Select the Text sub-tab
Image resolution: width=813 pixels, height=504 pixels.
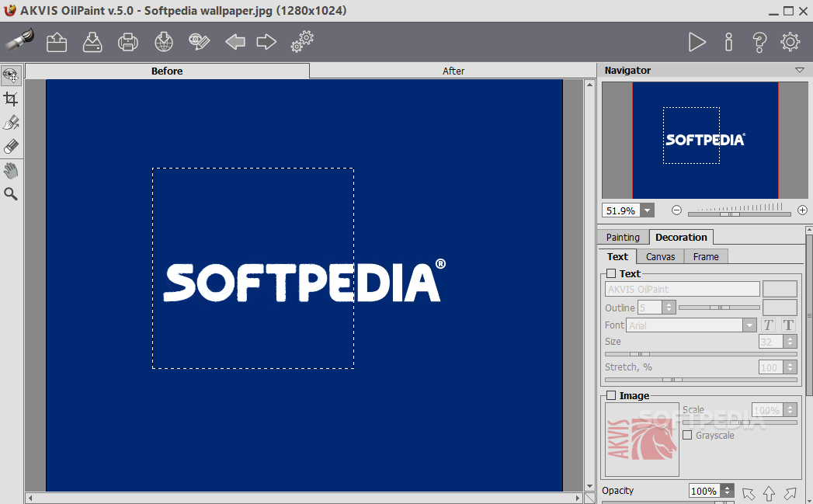point(617,257)
